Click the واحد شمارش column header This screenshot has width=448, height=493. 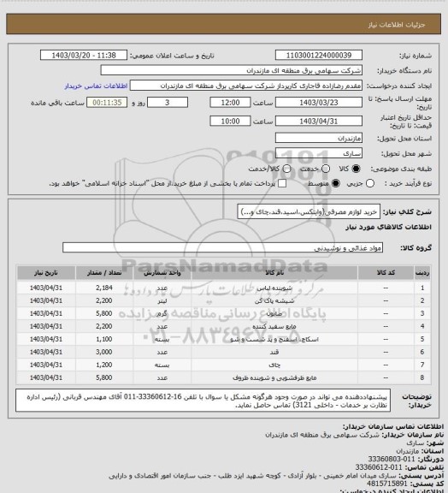pos(162,273)
